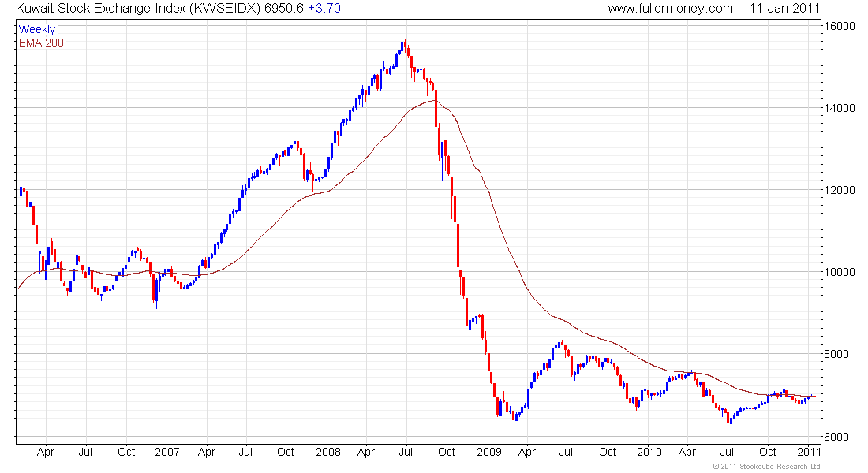The width and height of the screenshot is (868, 473).
Task: Click the Apr axis label belonging to 2008
Action: point(366,452)
